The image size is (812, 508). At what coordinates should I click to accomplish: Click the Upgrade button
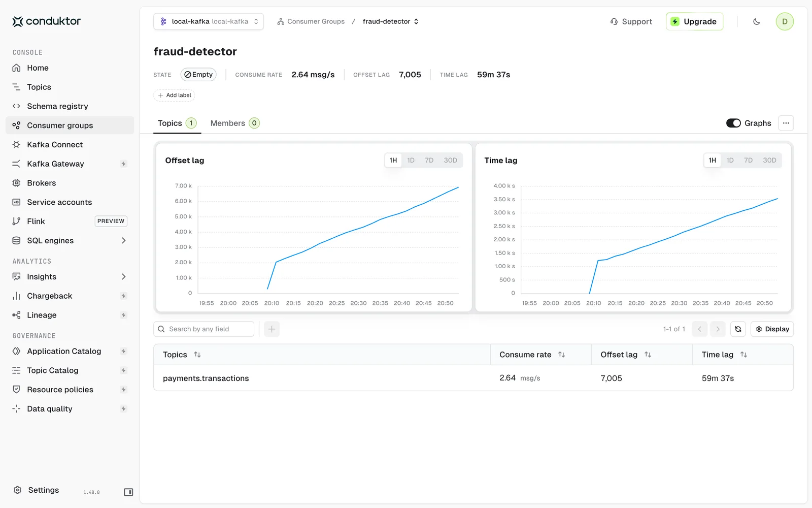(694, 21)
